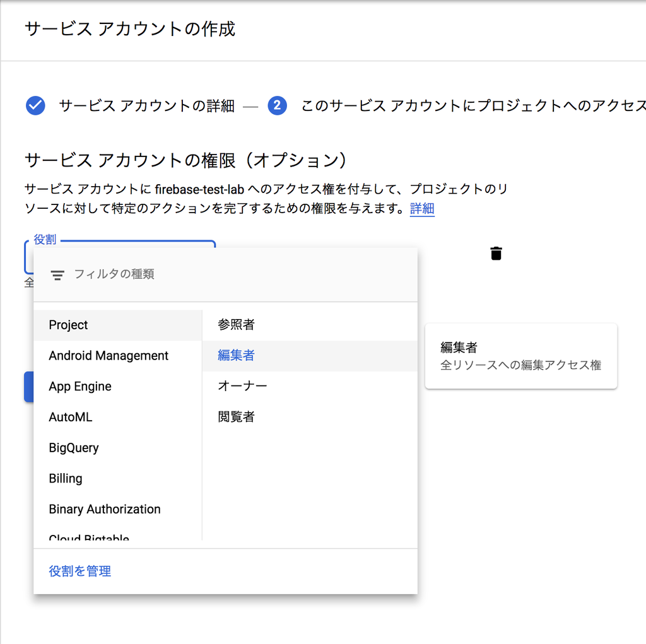This screenshot has height=644, width=646.
Task: Delete the role with the trash icon
Action: click(x=496, y=254)
